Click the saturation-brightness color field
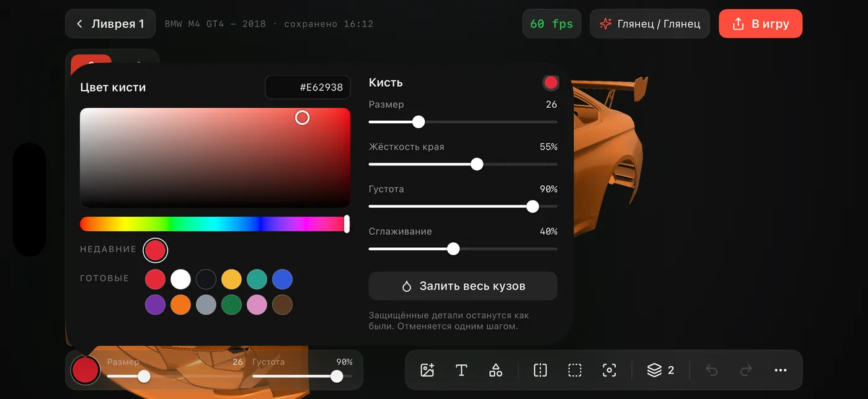 click(215, 158)
